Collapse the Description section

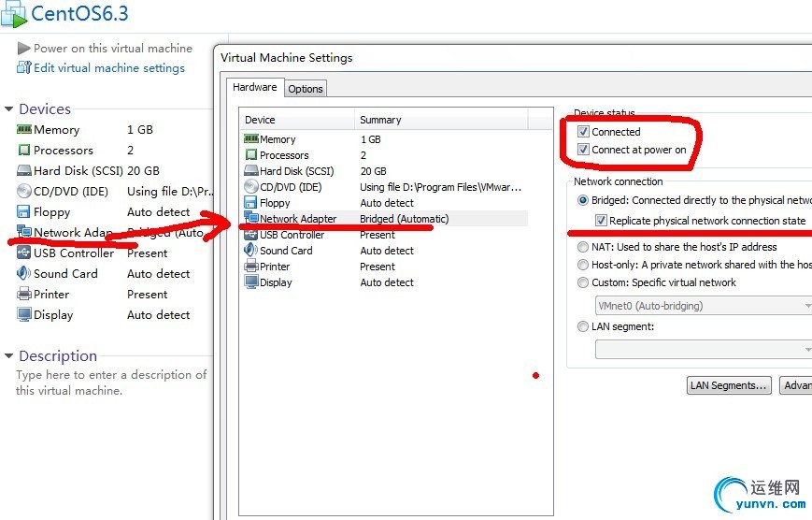click(x=8, y=355)
